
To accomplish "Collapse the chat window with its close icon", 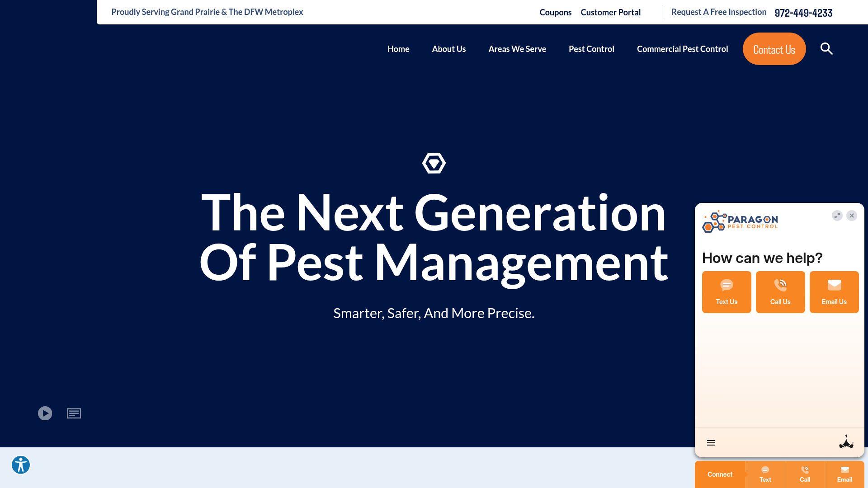I will tap(852, 216).
